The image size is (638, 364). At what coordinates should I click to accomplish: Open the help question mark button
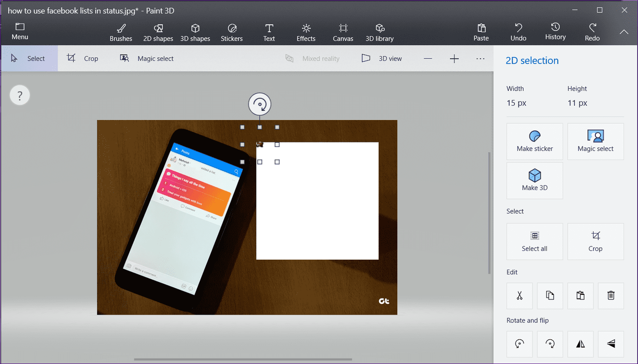coord(20,96)
